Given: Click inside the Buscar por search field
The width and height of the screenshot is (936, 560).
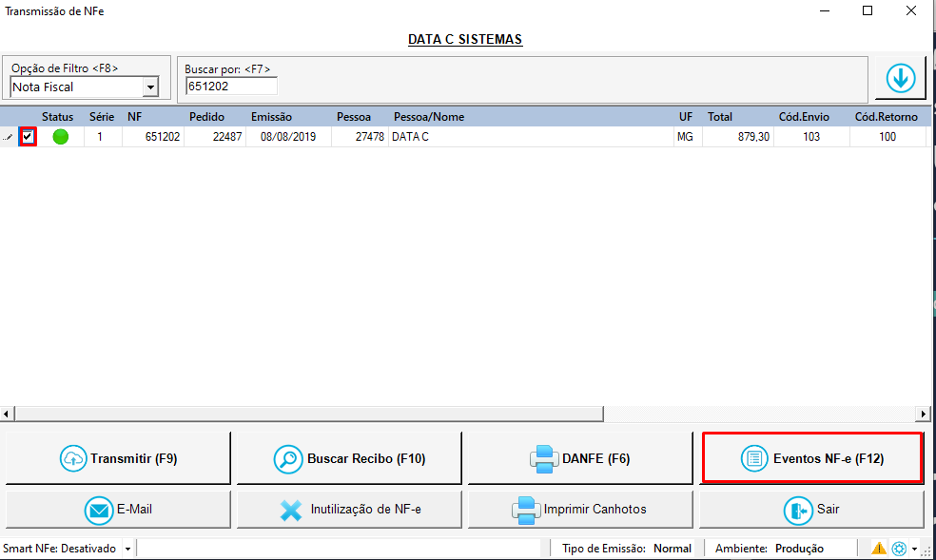Looking at the screenshot, I should click(231, 87).
